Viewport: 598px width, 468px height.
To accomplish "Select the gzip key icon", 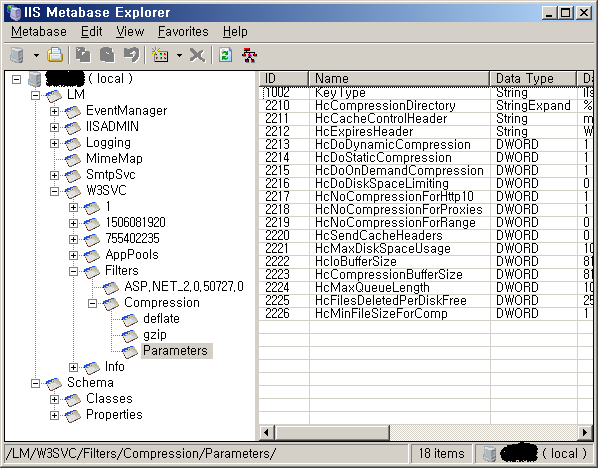I will pos(130,336).
